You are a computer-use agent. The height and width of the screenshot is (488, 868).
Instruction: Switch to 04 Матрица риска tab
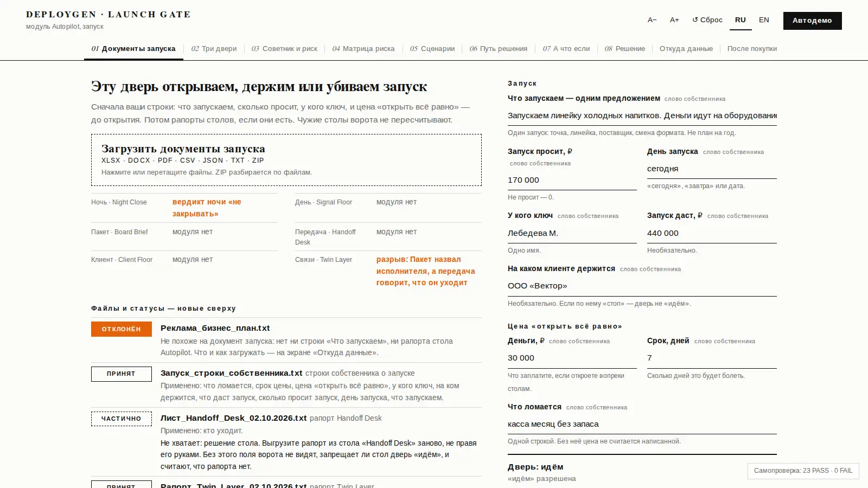click(363, 49)
